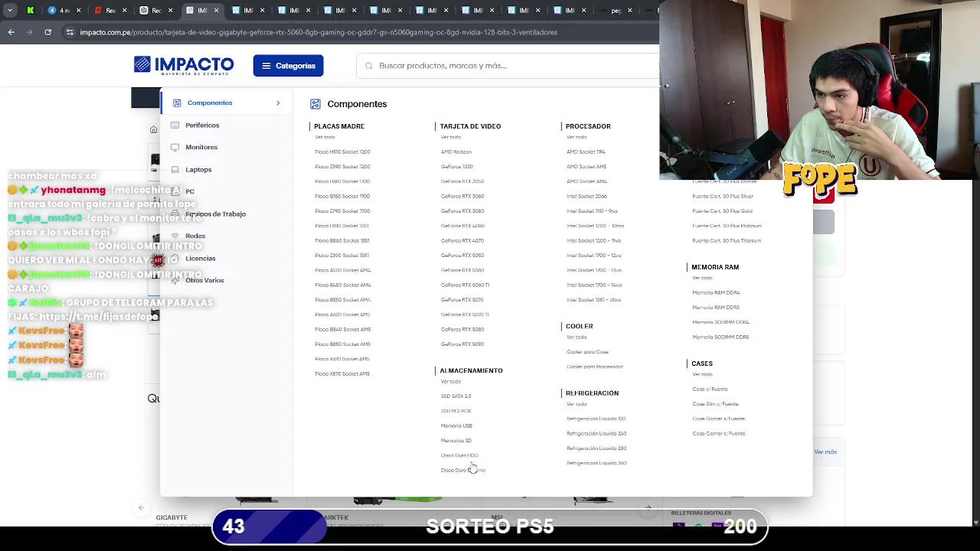This screenshot has width=980, height=551.
Task: Open MEMORIA RAM section heading
Action: [x=715, y=267]
